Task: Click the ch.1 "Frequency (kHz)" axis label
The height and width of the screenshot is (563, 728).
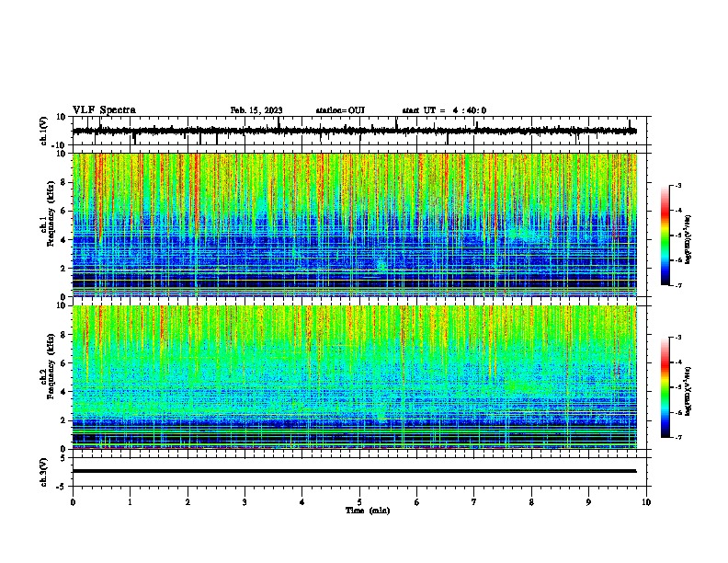Action: (x=51, y=213)
